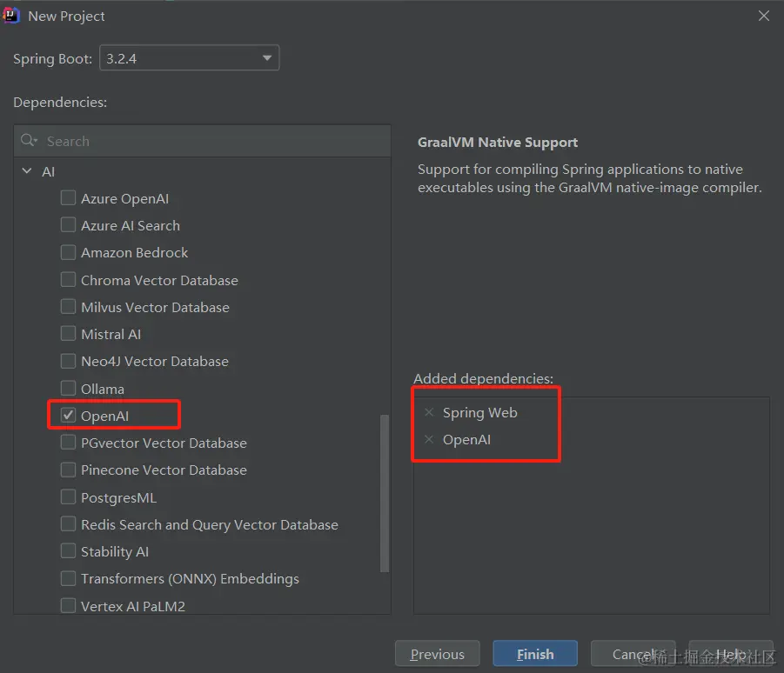Enable Chroma Vector Database dependency
Screen dimensions: 784x673
(68, 279)
